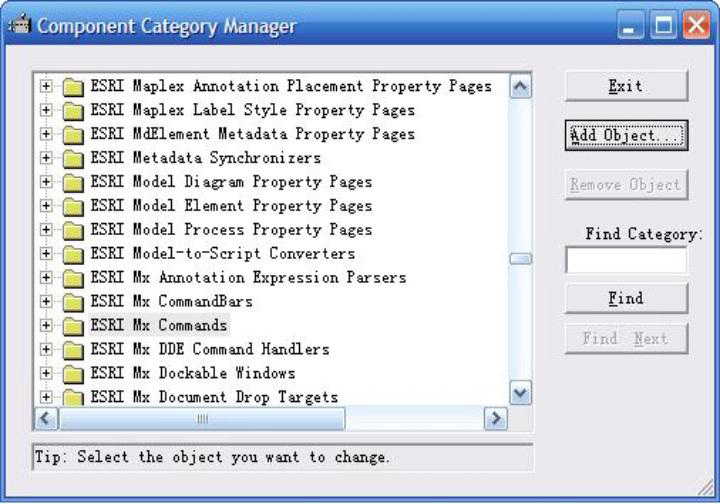Expand ESRI Mx Document Drop Targets

pos(46,397)
